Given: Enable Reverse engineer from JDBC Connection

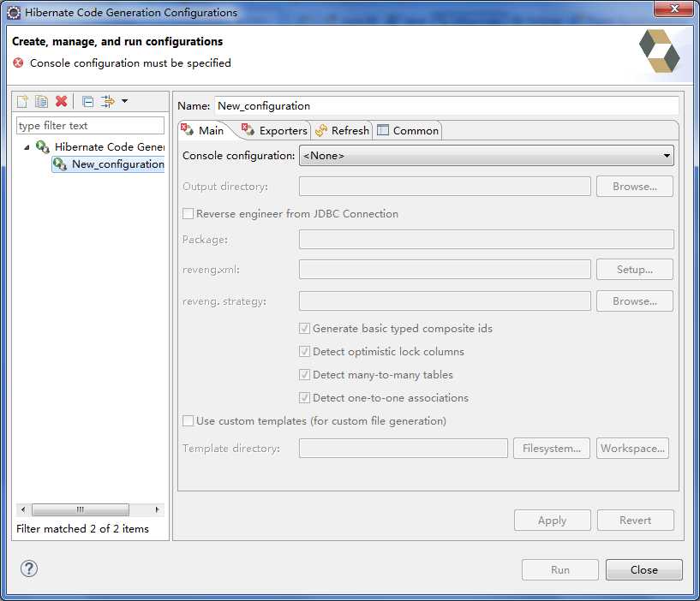Looking at the screenshot, I should [x=188, y=214].
